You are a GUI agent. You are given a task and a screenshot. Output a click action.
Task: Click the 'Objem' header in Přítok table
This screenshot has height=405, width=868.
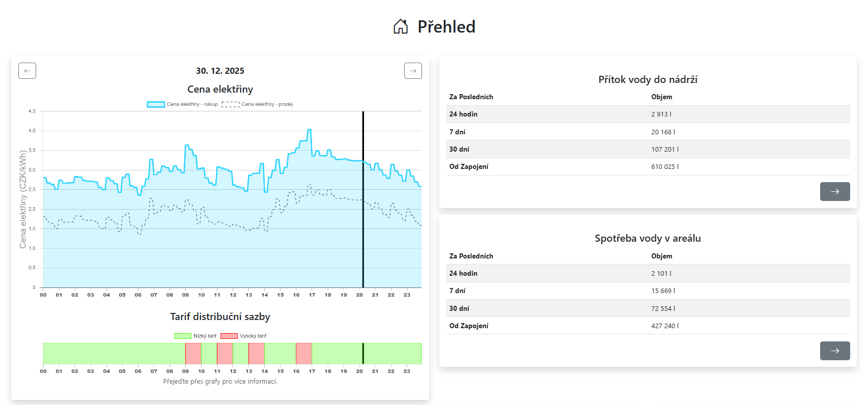tap(661, 97)
